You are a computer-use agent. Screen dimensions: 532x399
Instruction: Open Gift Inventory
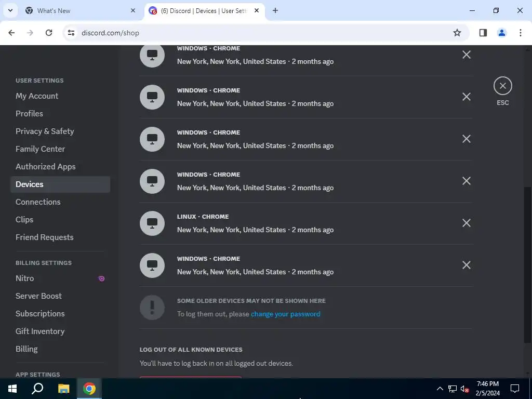40,331
